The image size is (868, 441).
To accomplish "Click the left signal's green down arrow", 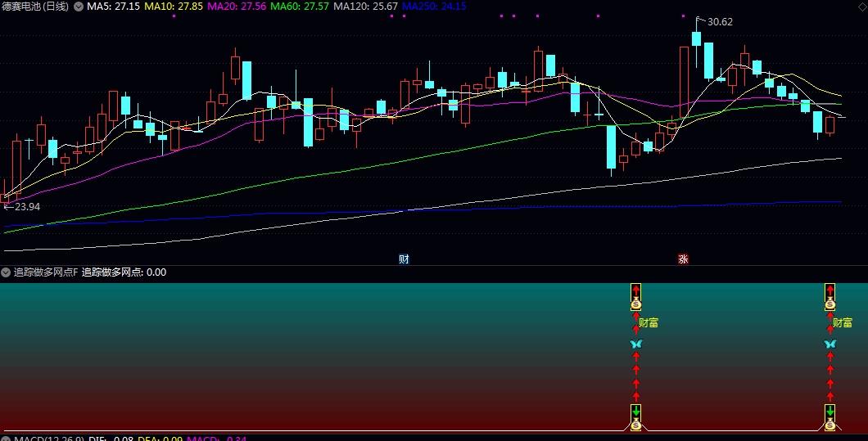I will pos(636,411).
